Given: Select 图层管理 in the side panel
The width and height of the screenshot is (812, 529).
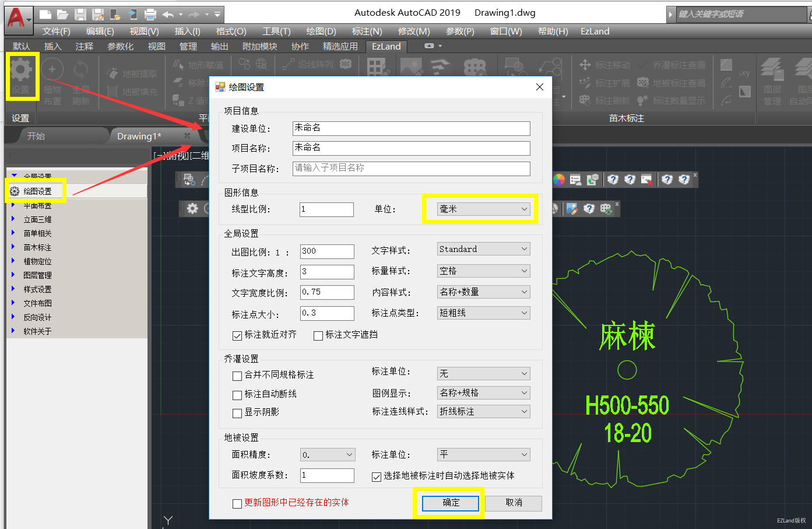Looking at the screenshot, I should click(x=37, y=275).
